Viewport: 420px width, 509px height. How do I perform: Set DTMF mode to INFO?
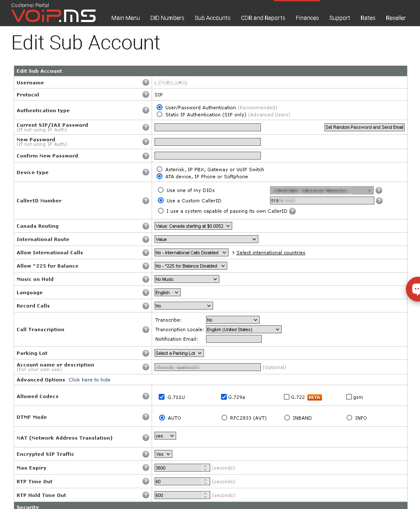[349, 418]
